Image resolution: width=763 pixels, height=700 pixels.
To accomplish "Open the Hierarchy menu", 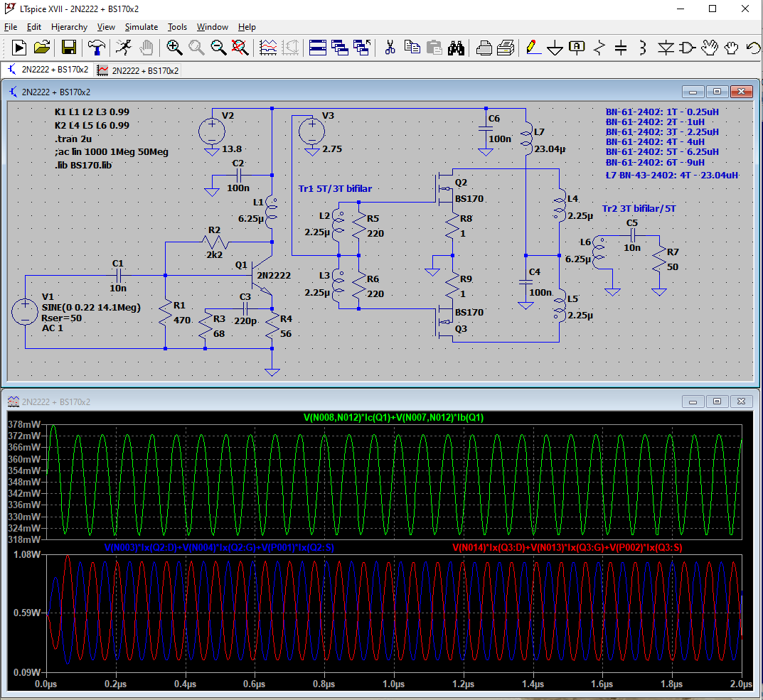I will coord(69,27).
